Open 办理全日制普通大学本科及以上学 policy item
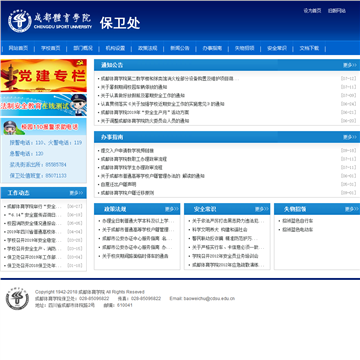Image resolution: width=360 pixels, height=360 pixels. click(138, 221)
